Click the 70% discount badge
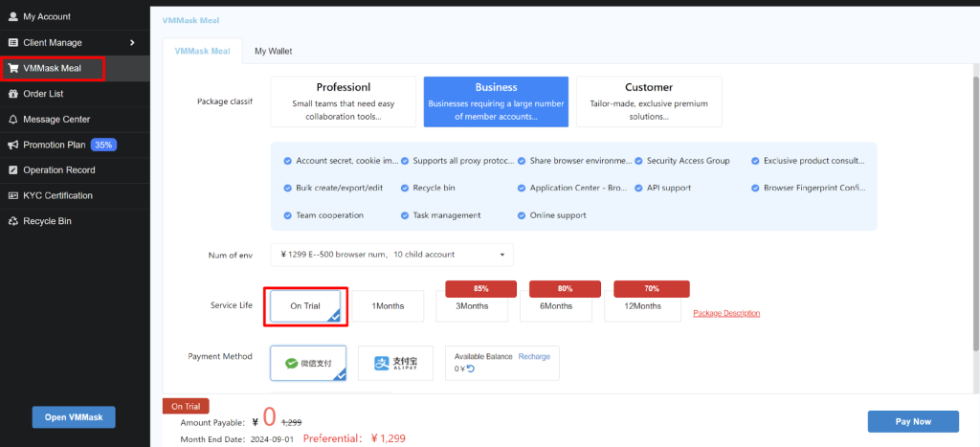 (651, 289)
